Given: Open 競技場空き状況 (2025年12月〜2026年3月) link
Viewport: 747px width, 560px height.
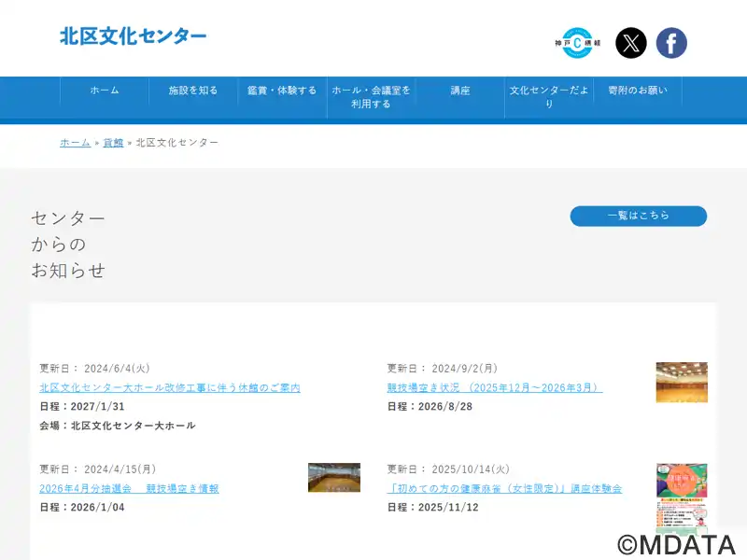Looking at the screenshot, I should [x=495, y=388].
